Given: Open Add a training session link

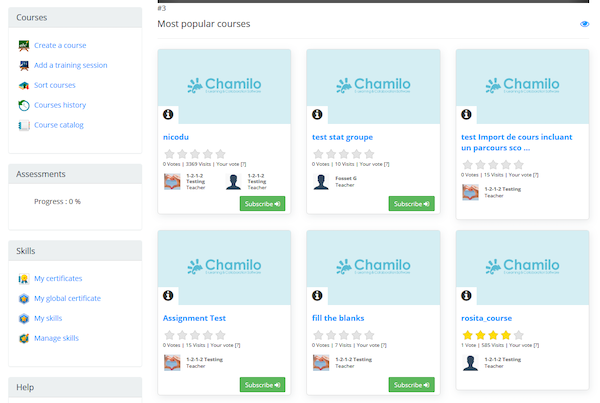Looking at the screenshot, I should tap(71, 65).
